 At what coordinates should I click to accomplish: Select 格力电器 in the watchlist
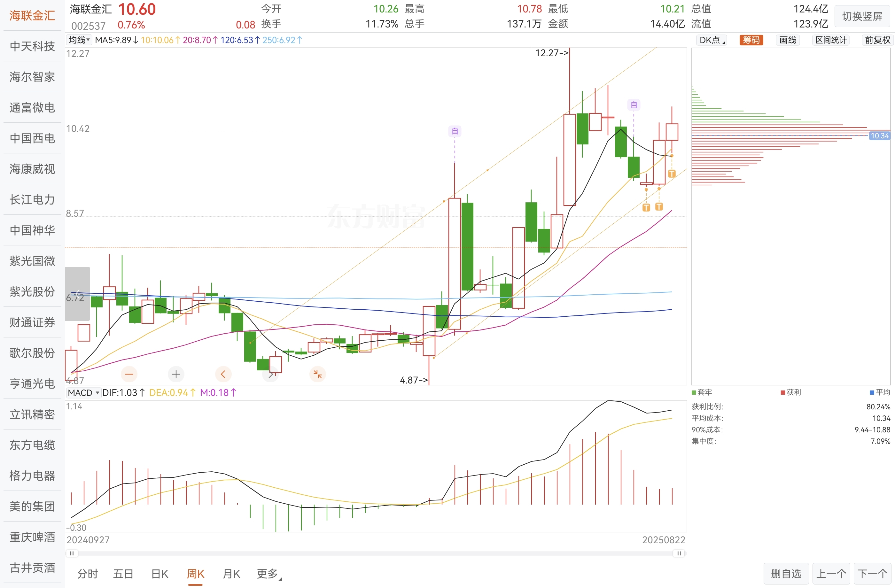(x=32, y=476)
